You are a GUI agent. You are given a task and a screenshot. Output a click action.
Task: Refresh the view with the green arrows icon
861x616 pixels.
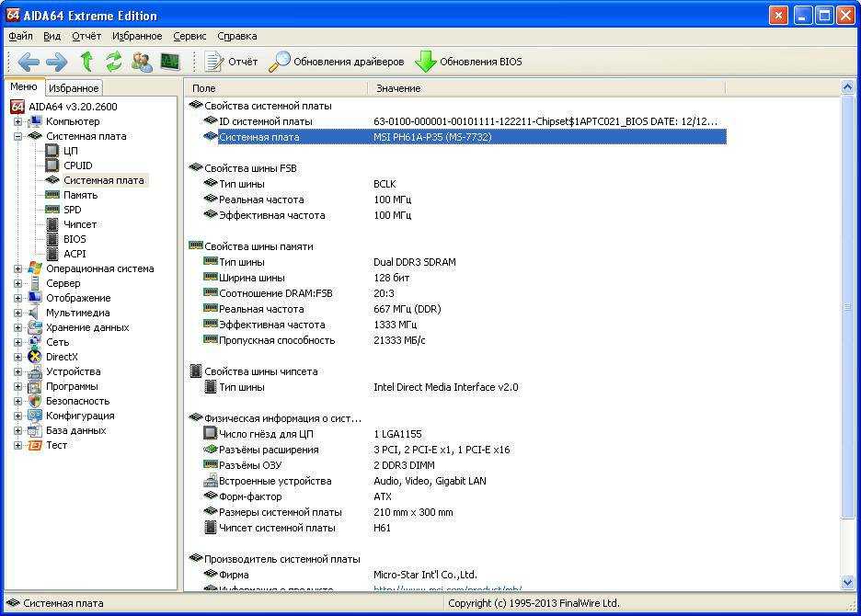coord(114,62)
